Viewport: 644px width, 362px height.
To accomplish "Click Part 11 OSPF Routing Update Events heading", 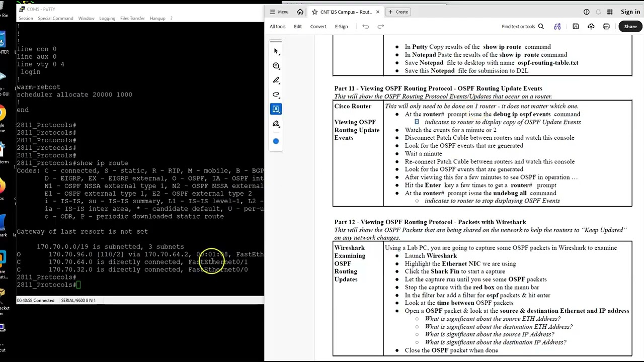I will [x=438, y=88].
